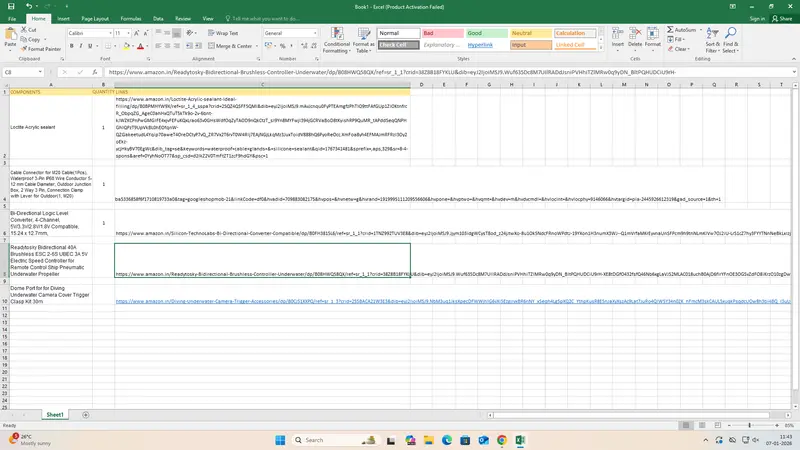Click the Increase Indent icon
This screenshot has height=450, width=800.
198,46
